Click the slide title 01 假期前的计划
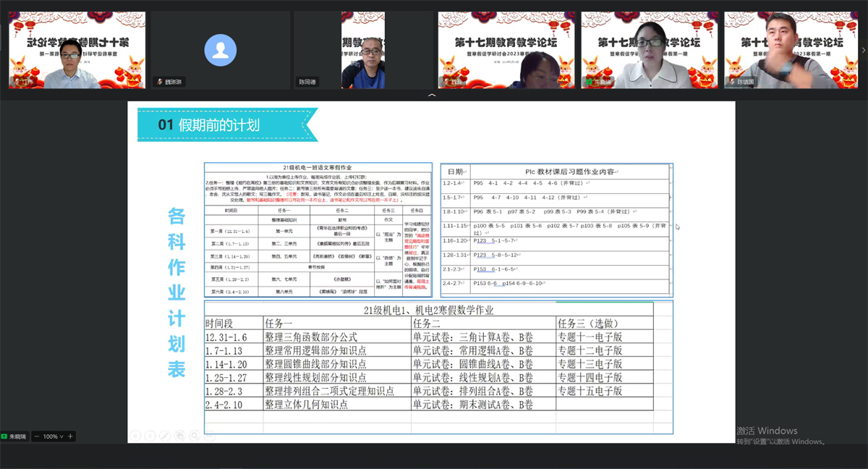The width and height of the screenshot is (868, 469). click(209, 124)
